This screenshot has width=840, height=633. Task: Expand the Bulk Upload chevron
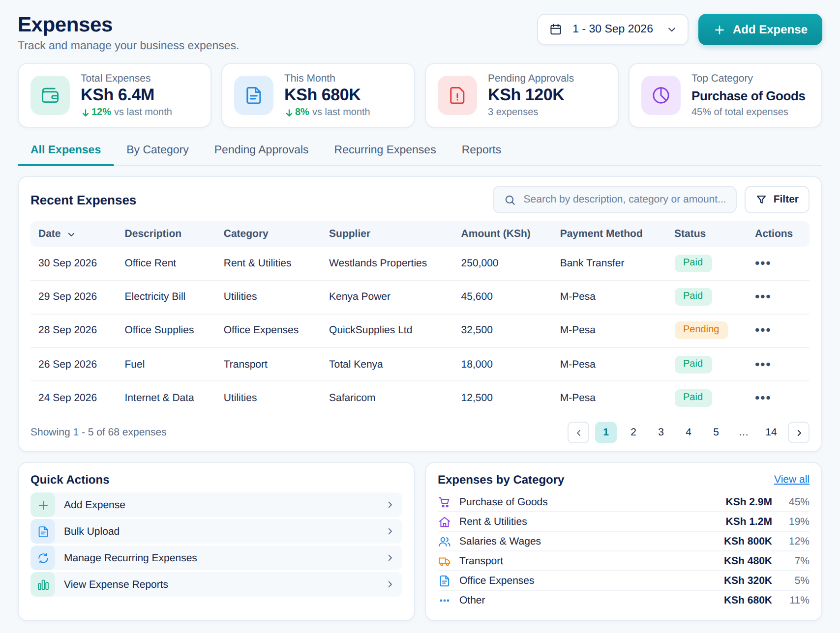(390, 532)
